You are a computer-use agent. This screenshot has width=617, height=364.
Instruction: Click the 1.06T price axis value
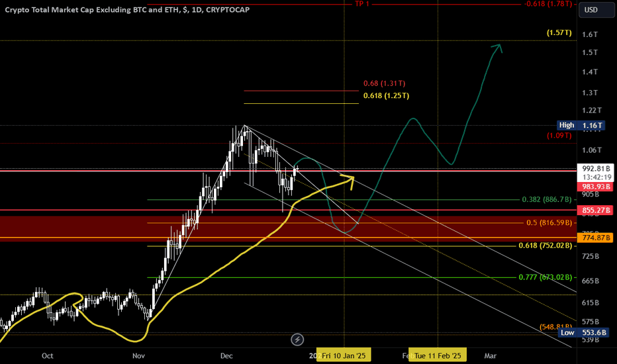(592, 150)
